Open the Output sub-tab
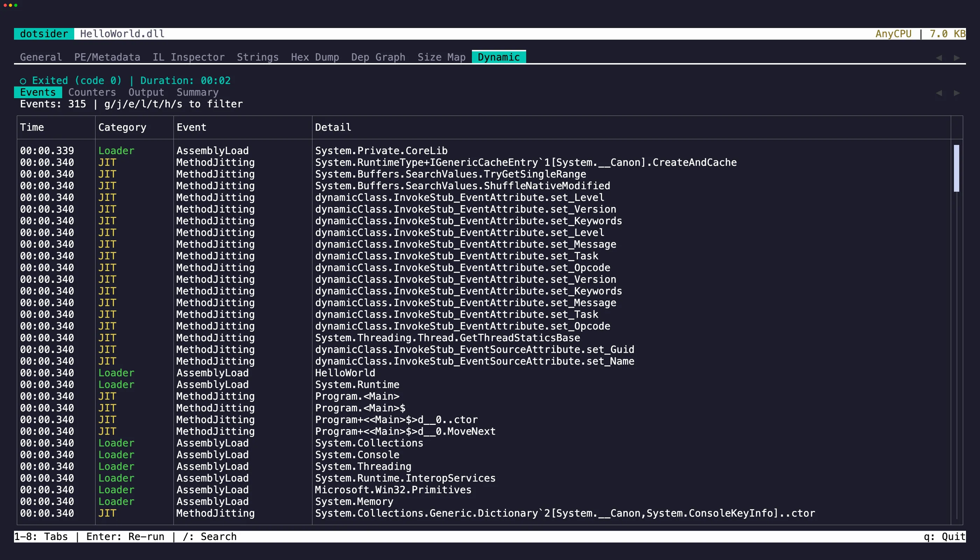980x560 pixels. tap(146, 92)
